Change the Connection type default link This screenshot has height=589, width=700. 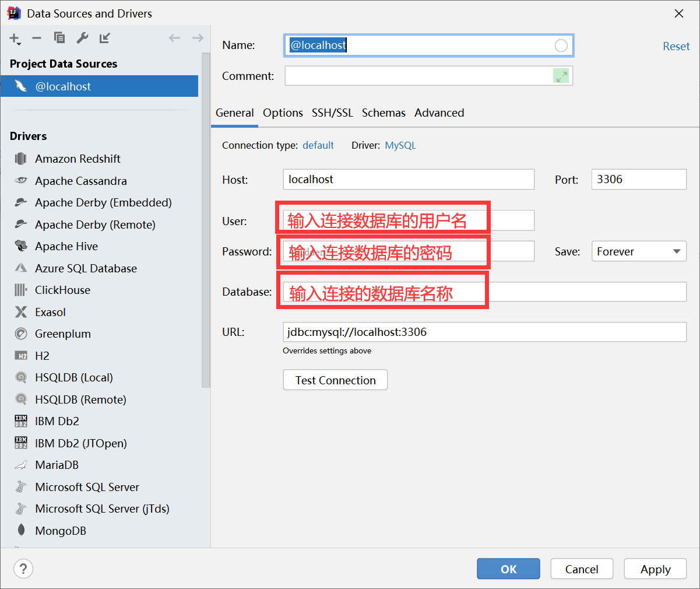click(318, 145)
